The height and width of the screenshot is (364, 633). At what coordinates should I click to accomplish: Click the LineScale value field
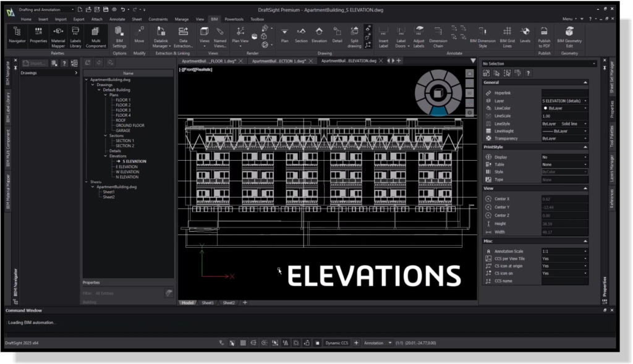pyautogui.click(x=564, y=116)
